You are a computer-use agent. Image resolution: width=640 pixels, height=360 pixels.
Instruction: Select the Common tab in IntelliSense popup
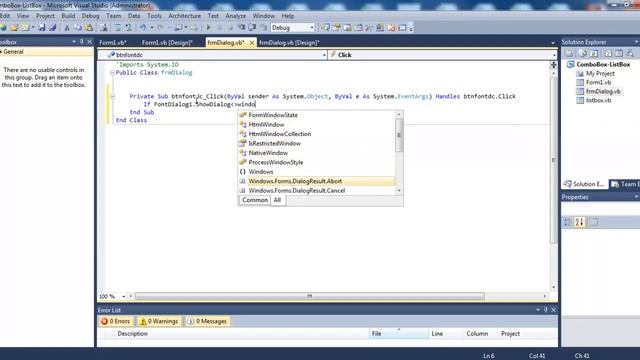[x=255, y=200]
